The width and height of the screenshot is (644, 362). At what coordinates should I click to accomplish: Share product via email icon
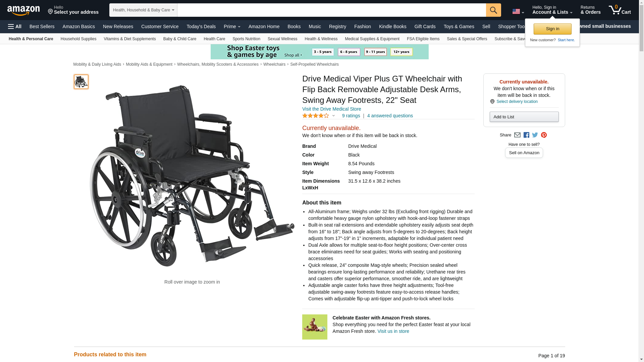pos(517,135)
